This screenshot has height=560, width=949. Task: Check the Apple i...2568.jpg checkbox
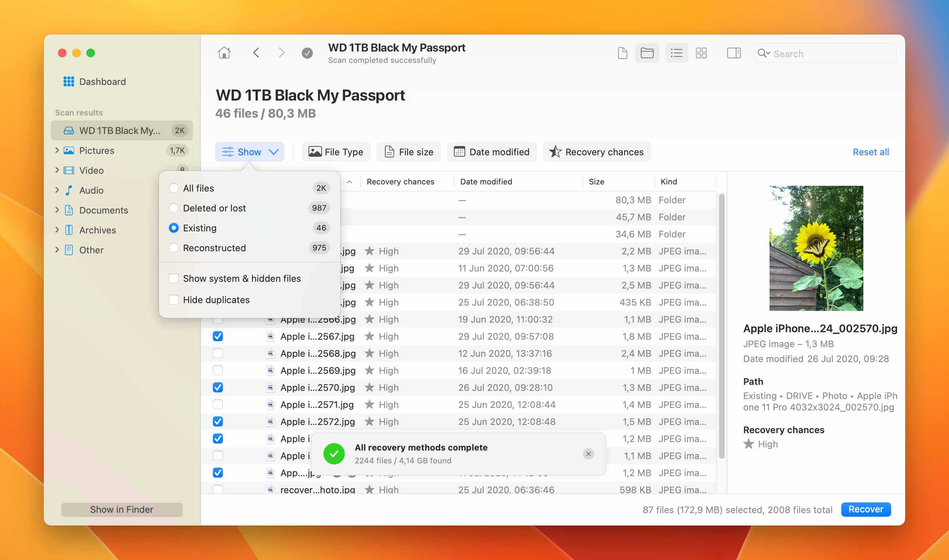pyautogui.click(x=218, y=353)
